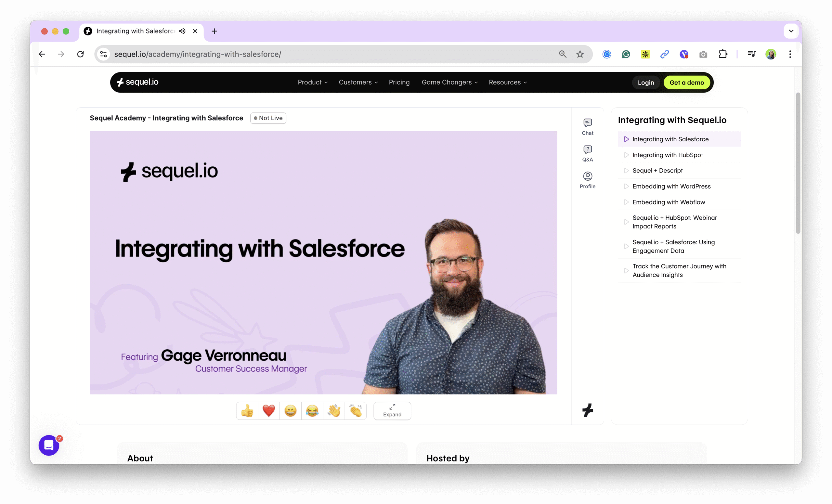The image size is (832, 504).
Task: Expand the Resources menu
Action: point(508,82)
